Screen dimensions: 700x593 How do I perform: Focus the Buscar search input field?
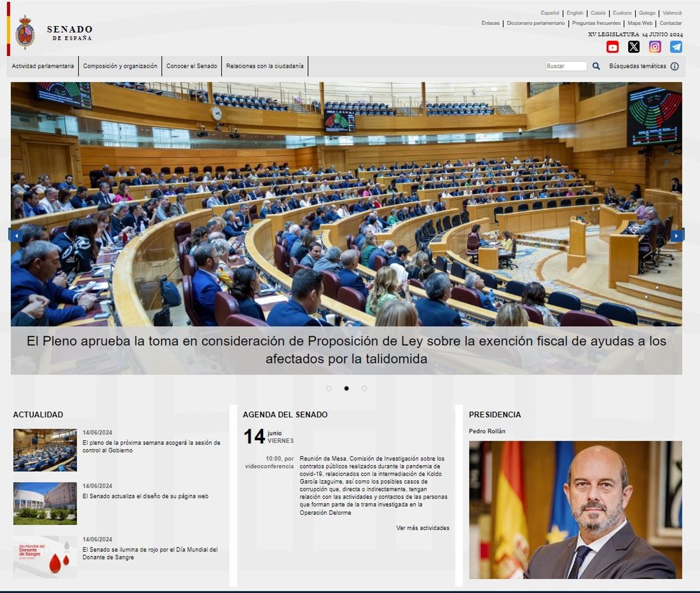pos(566,66)
